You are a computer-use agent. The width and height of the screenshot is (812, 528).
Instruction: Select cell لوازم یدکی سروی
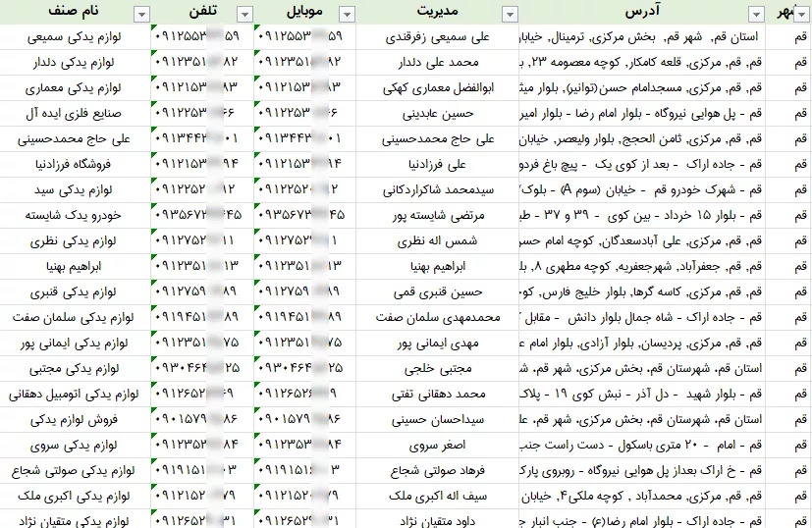75,445
